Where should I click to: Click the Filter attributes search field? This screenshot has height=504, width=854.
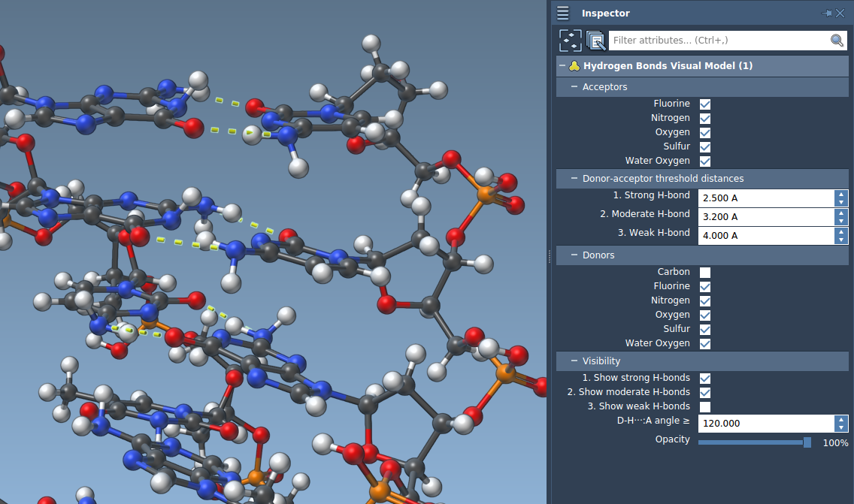click(x=718, y=41)
